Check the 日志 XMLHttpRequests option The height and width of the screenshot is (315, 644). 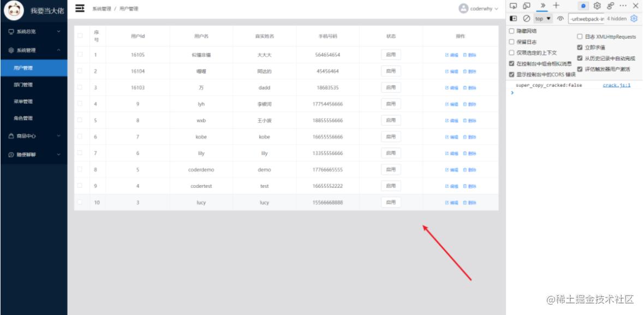coord(580,37)
